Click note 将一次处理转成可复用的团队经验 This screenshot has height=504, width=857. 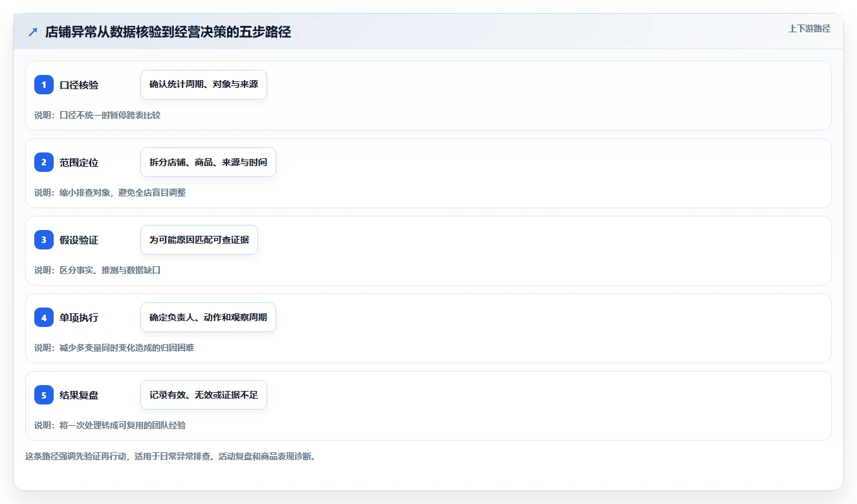(x=123, y=425)
